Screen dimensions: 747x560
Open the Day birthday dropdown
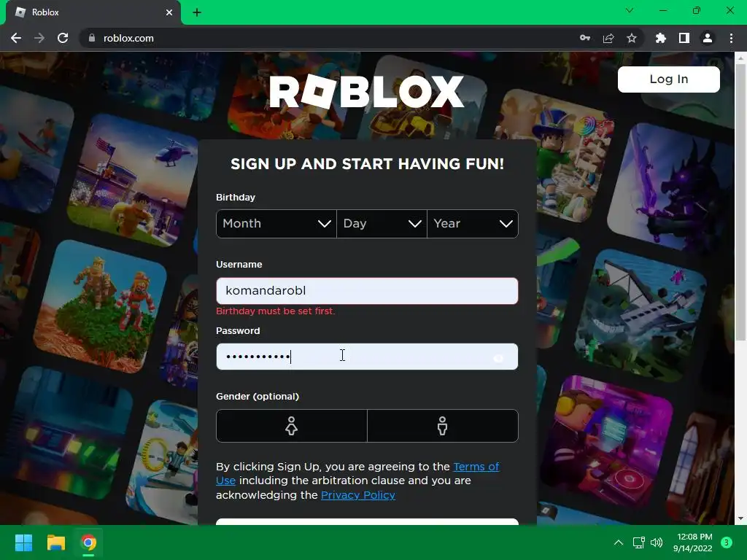382,223
